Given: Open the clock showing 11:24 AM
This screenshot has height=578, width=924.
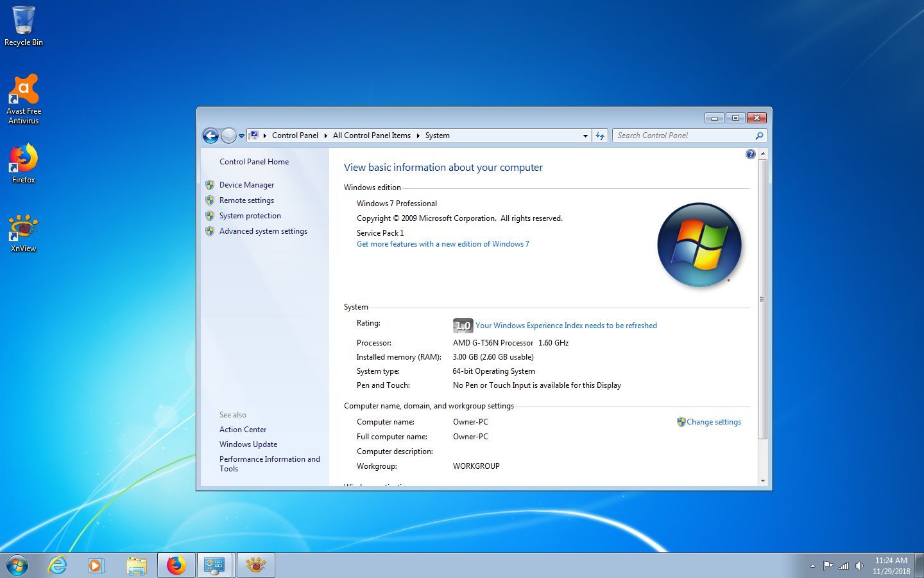Looking at the screenshot, I should coord(891,566).
